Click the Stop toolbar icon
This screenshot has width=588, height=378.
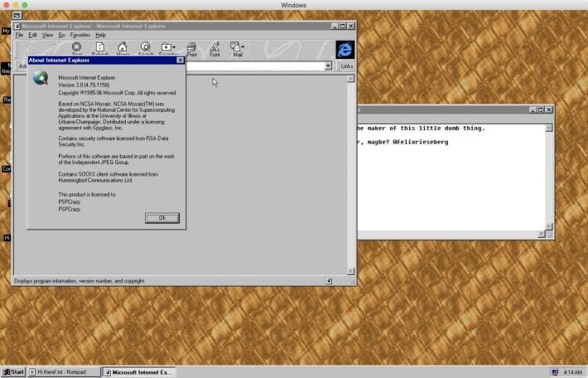click(76, 47)
